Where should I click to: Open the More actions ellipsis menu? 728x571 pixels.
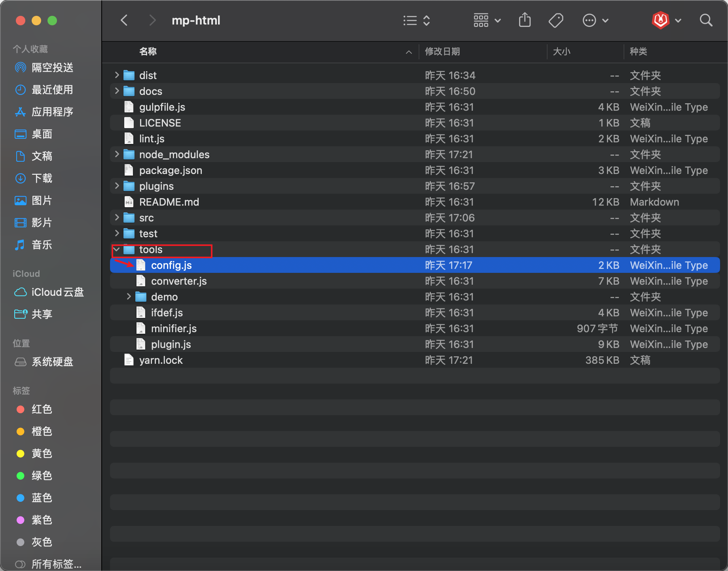click(595, 20)
